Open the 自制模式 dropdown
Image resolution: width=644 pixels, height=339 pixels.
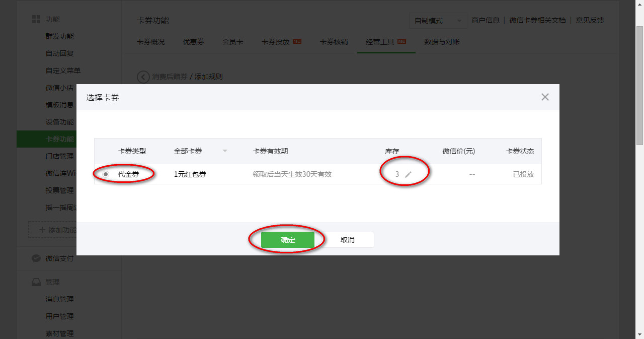(x=437, y=21)
